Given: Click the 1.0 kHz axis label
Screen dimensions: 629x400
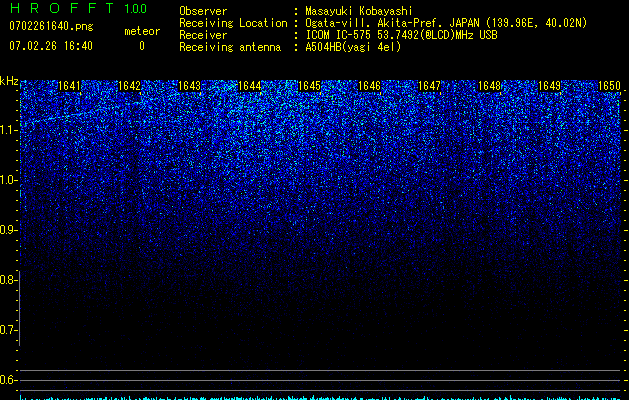Looking at the screenshot, I should tap(8, 180).
